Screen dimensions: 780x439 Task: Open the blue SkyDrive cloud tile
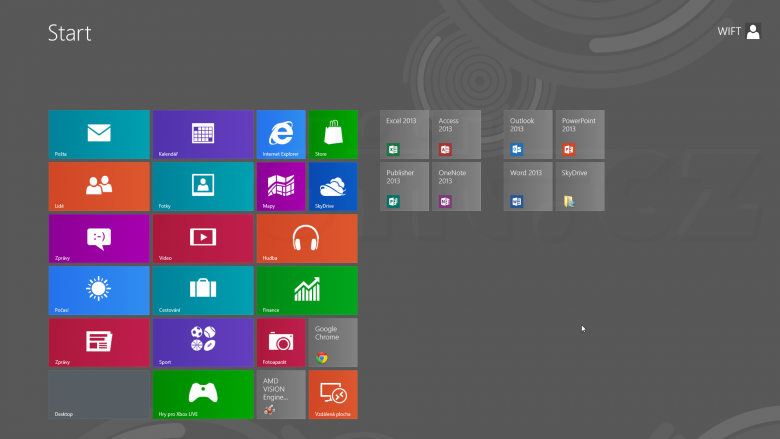coord(333,186)
